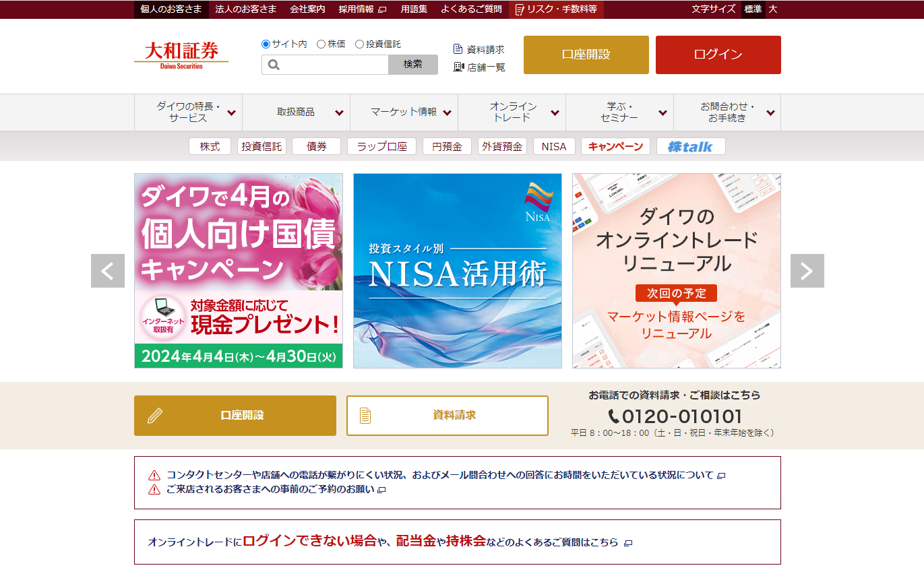The width and height of the screenshot is (924, 576).
Task: Open the 株talk logo link
Action: 690,146
